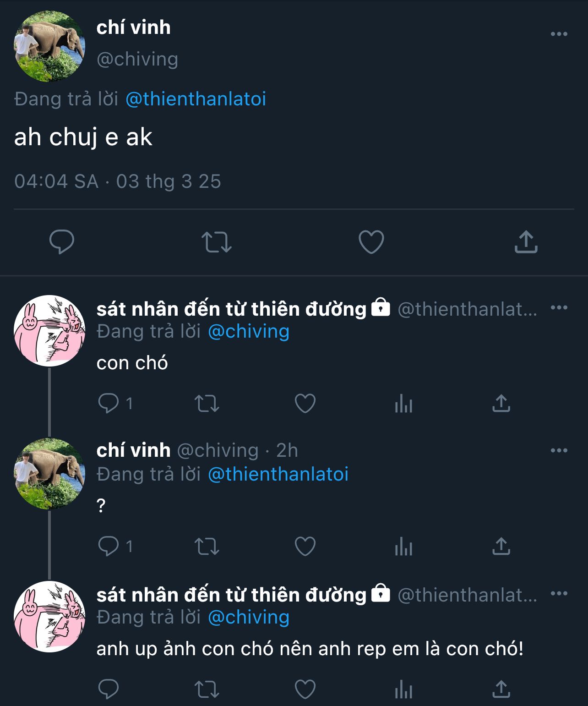This screenshot has height=706, width=588.
Task: Retweet the 'con chó' reply
Action: pyautogui.click(x=207, y=404)
